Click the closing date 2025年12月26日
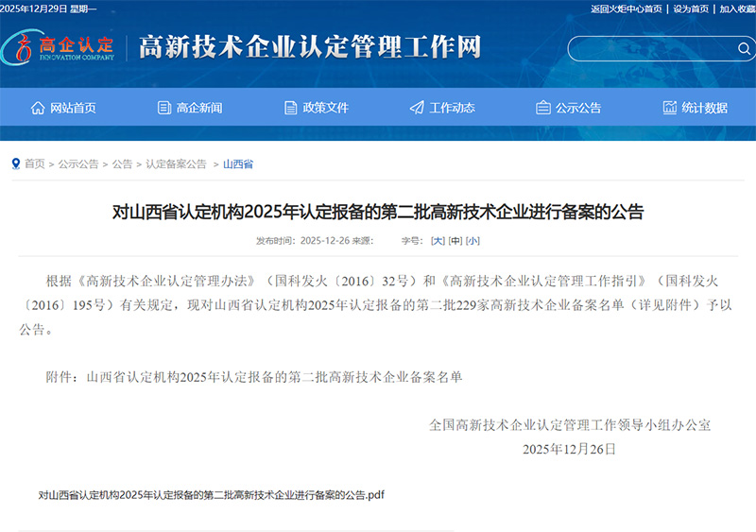The image size is (756, 532). pos(570,449)
